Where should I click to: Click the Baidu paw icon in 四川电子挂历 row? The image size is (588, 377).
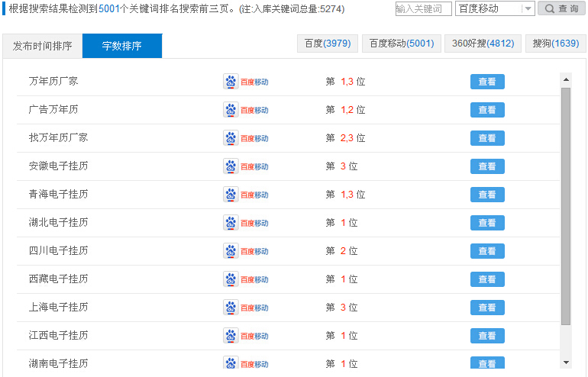point(231,251)
